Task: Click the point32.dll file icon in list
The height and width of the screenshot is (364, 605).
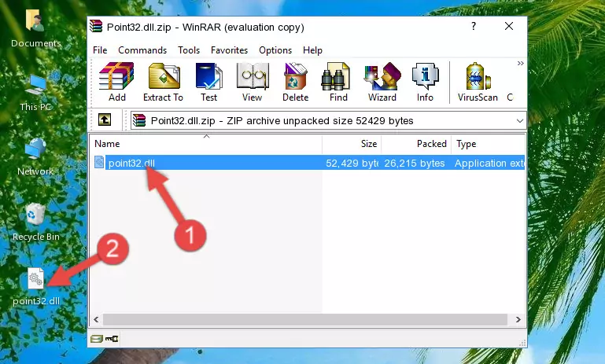Action: point(99,162)
